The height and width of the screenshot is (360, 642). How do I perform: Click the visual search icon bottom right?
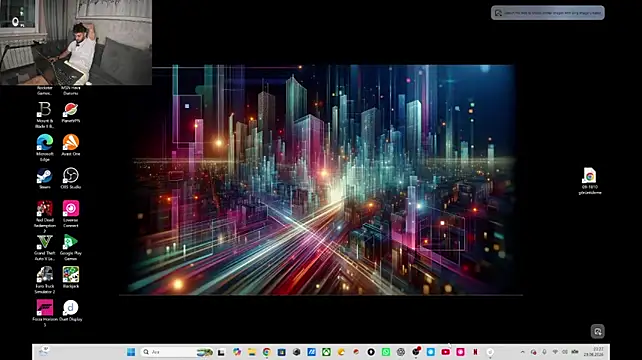click(x=597, y=331)
